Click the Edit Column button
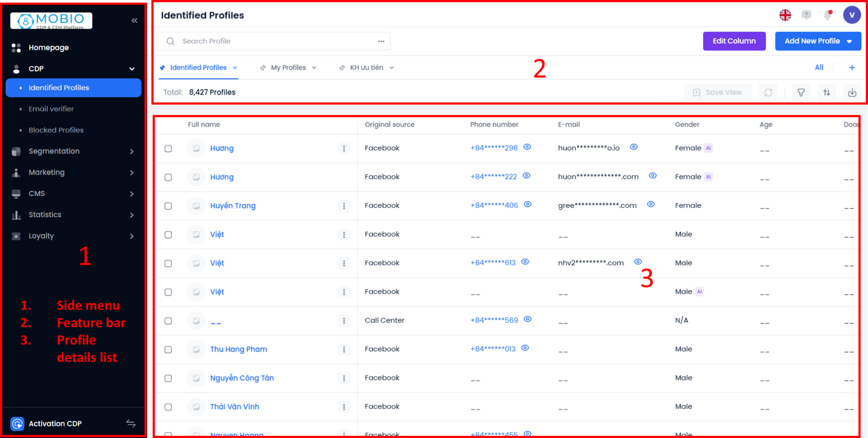868x438 pixels. pos(734,41)
